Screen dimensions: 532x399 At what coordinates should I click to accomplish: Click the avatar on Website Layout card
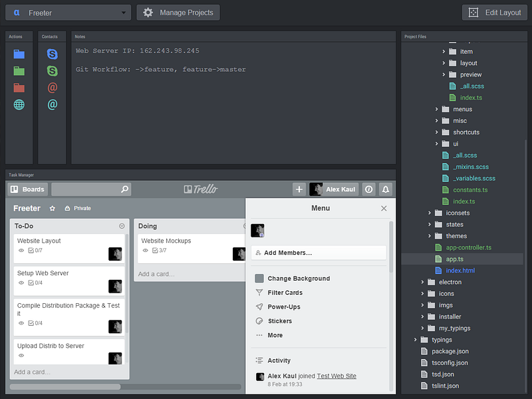pos(115,254)
